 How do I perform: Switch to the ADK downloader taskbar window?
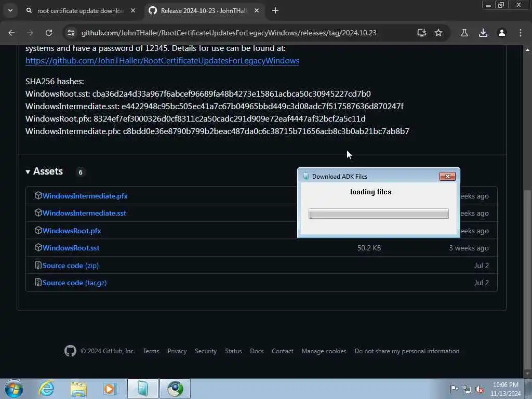[143, 389]
